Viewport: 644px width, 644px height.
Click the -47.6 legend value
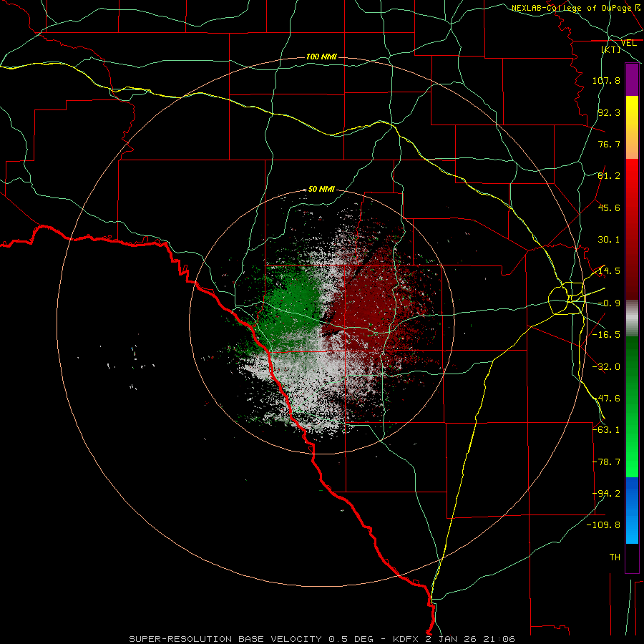(x=606, y=399)
